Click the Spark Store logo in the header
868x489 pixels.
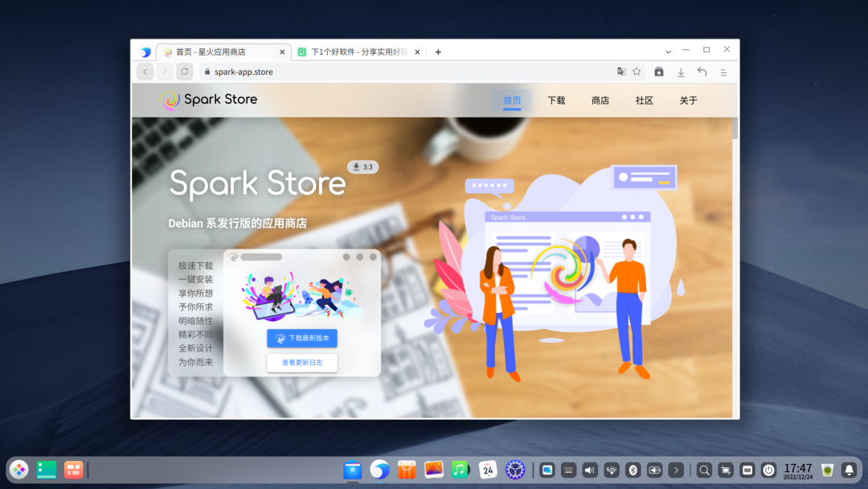pyautogui.click(x=209, y=100)
